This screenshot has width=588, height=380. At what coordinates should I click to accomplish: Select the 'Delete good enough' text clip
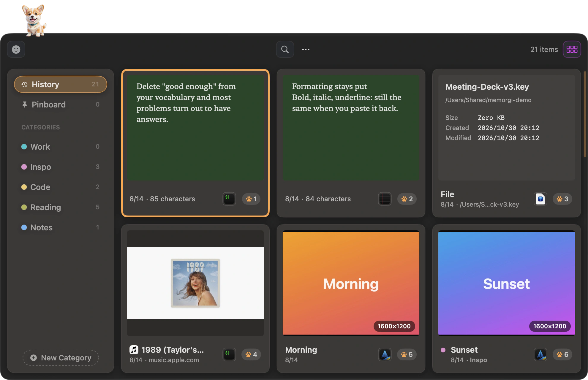click(x=195, y=128)
